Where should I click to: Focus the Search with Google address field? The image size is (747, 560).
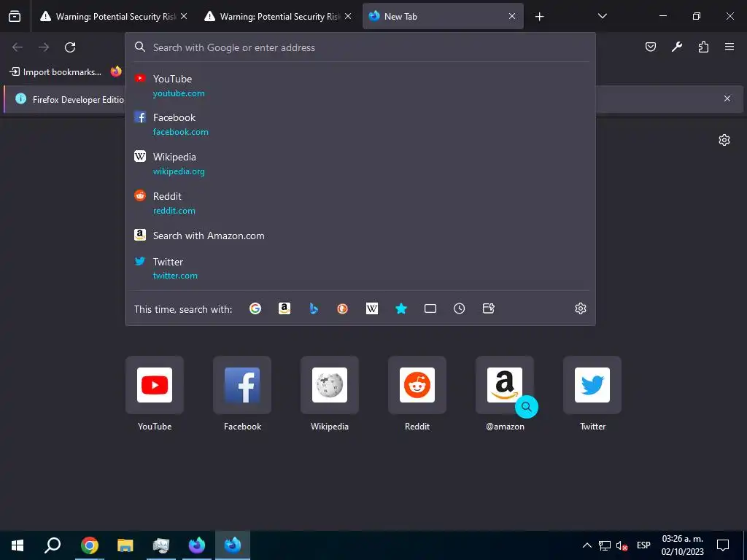360,47
